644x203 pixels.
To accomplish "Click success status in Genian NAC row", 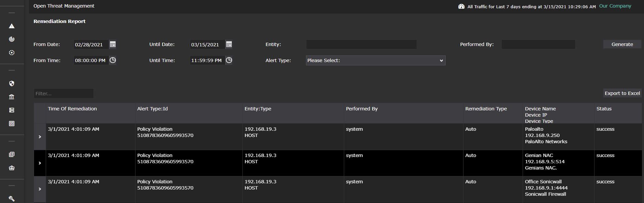I will click(x=605, y=156).
